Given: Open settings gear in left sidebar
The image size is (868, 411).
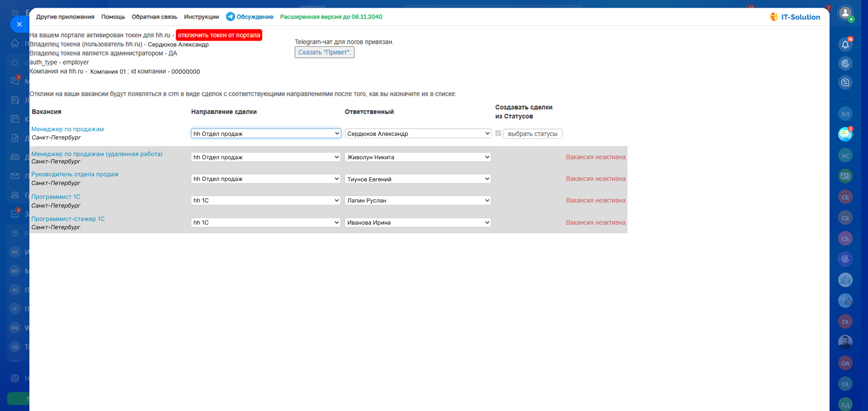Looking at the screenshot, I should 15,378.
